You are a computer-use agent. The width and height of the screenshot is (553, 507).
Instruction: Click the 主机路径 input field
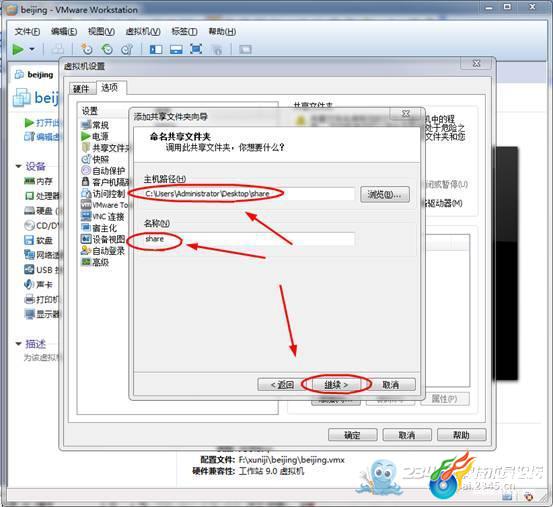248,194
